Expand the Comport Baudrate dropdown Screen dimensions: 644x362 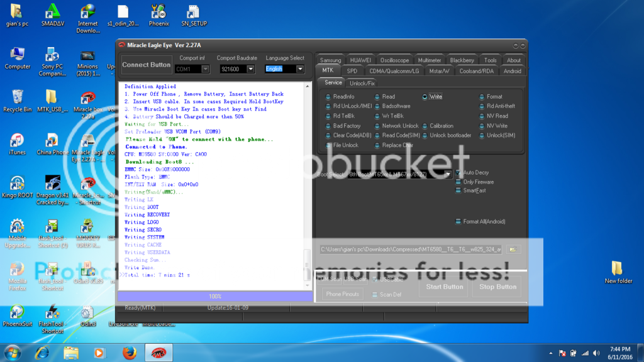coord(250,69)
